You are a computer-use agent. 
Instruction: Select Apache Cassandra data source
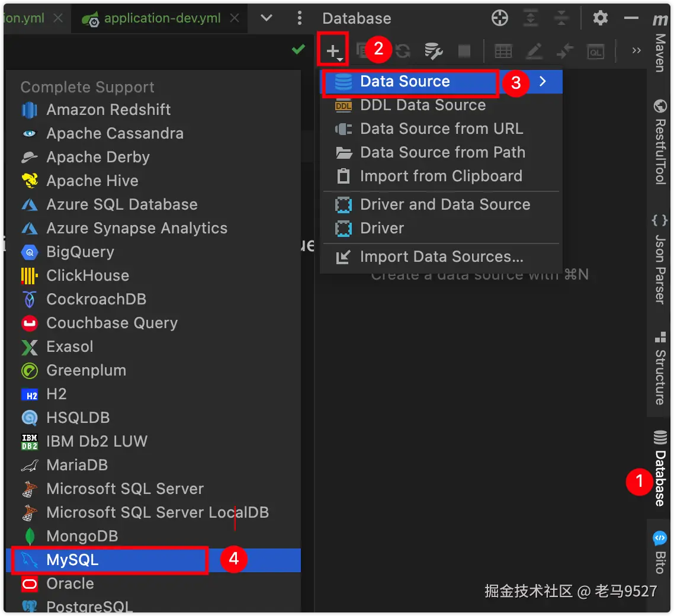tap(153, 133)
